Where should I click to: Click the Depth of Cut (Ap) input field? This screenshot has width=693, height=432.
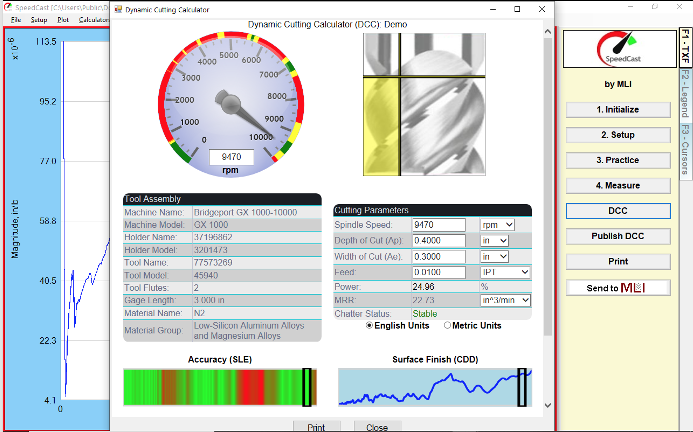(439, 241)
